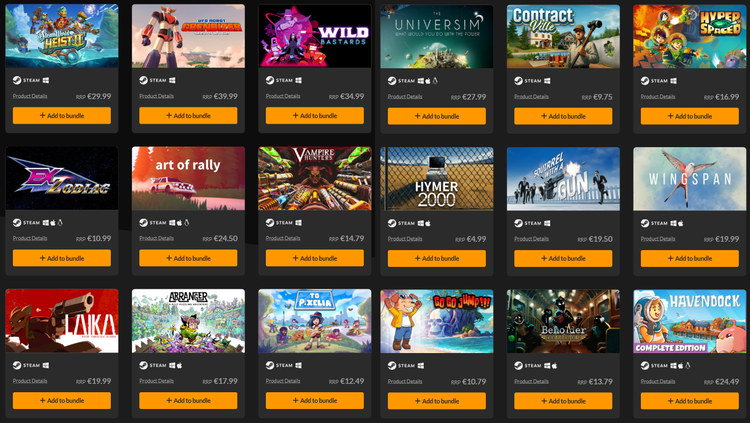Click the Linux penguin icon under Havendock

click(x=688, y=366)
